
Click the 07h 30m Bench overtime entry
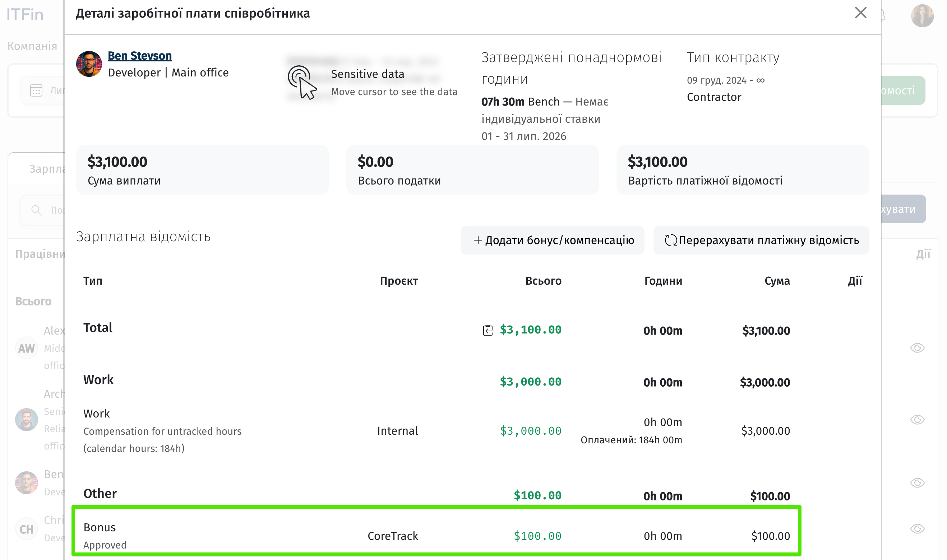pos(545,110)
